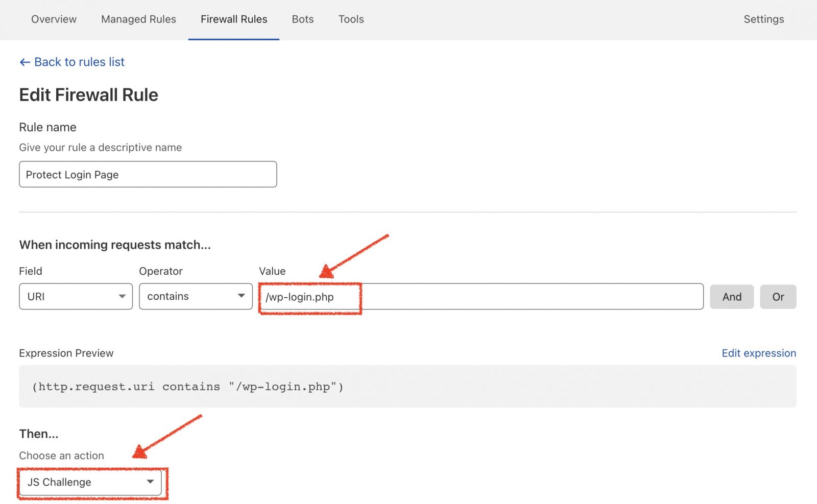This screenshot has width=817, height=504.
Task: Open Edit expression link
Action: (758, 353)
